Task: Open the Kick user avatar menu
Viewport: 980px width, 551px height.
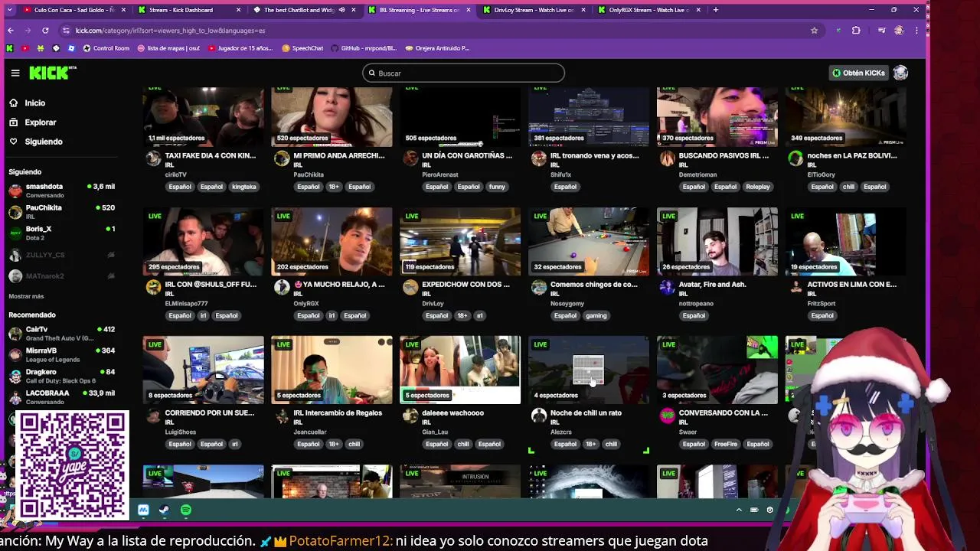Action: [x=900, y=73]
